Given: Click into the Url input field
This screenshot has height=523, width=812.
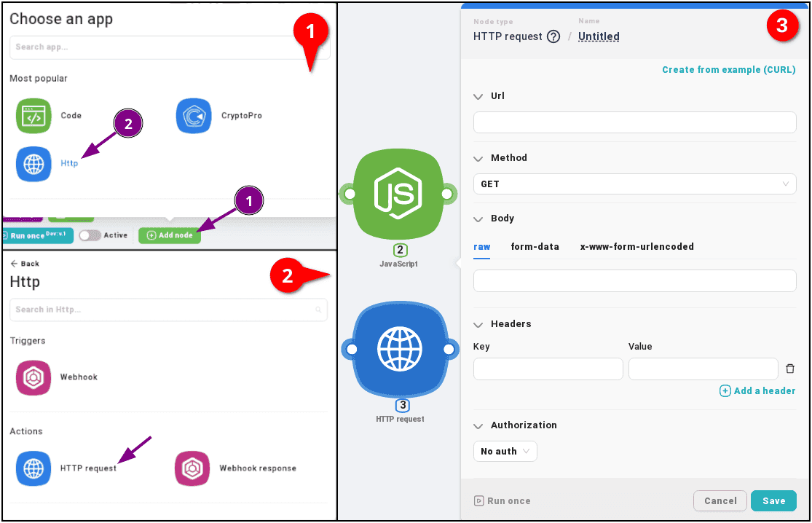Looking at the screenshot, I should (x=634, y=122).
